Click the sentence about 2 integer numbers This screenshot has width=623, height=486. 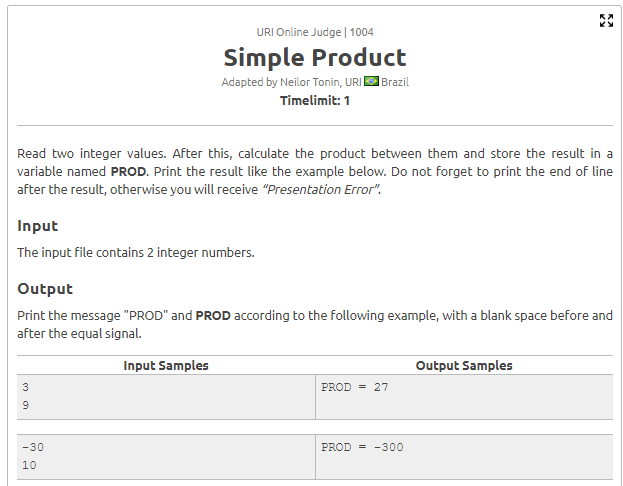click(x=135, y=253)
